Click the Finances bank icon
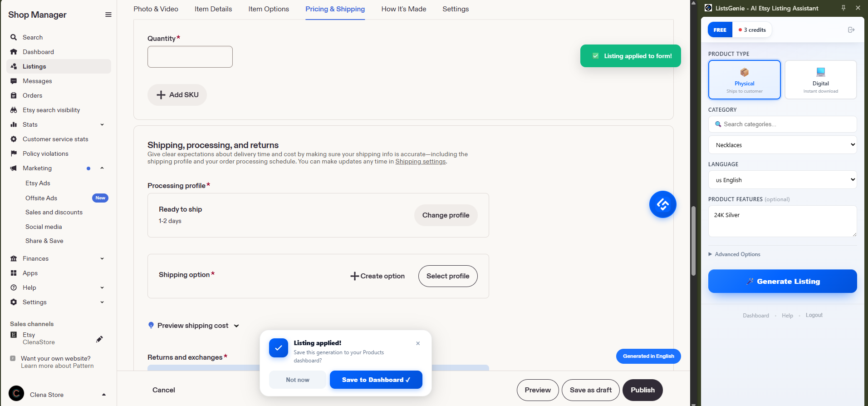The width and height of the screenshot is (868, 406). (14, 258)
